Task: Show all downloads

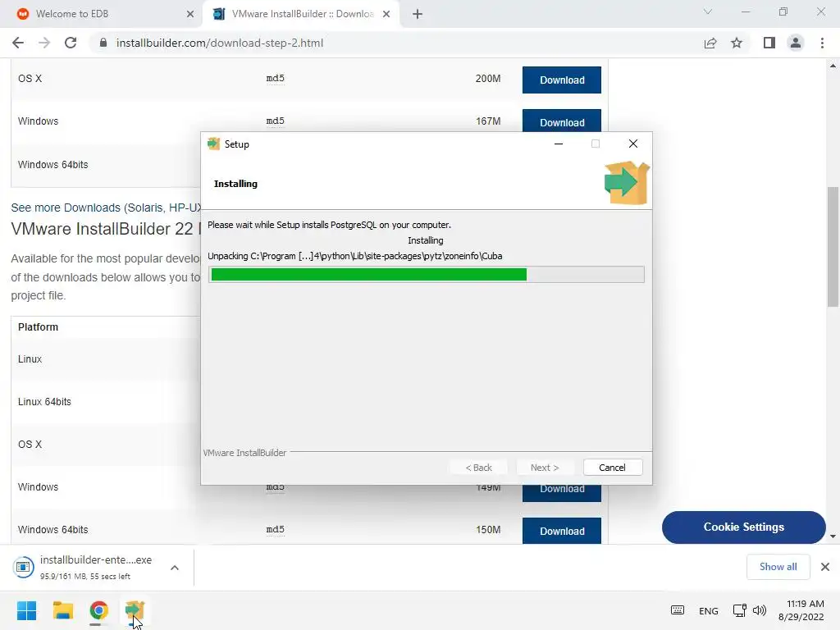Action: pyautogui.click(x=778, y=567)
